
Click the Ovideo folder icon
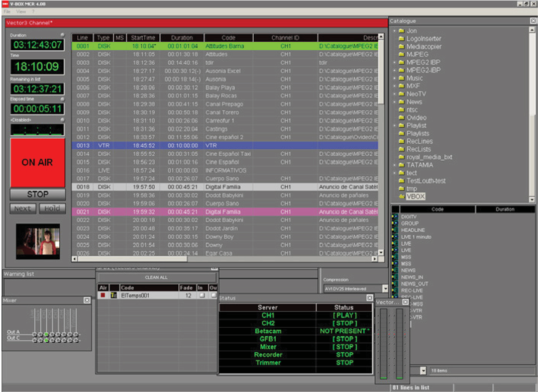(x=401, y=118)
